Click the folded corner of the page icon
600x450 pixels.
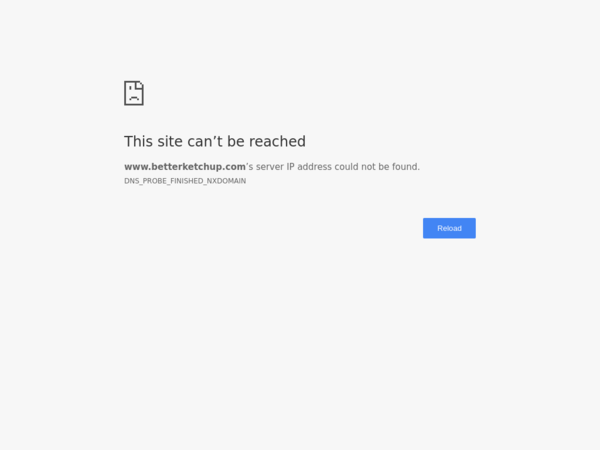140,85
